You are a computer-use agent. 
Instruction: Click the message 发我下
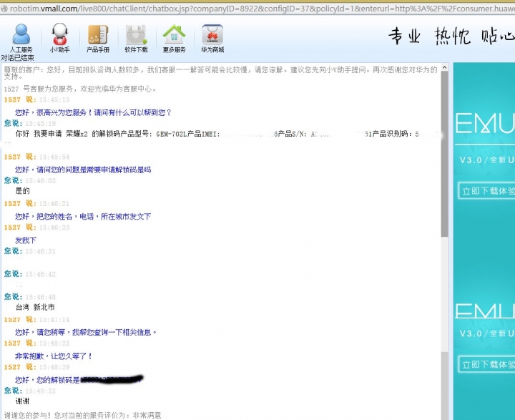pos(26,240)
